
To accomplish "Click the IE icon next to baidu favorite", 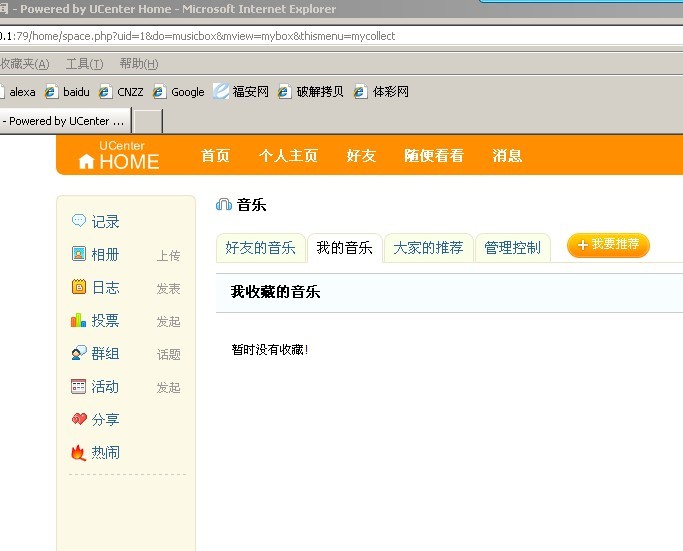I will 51,91.
